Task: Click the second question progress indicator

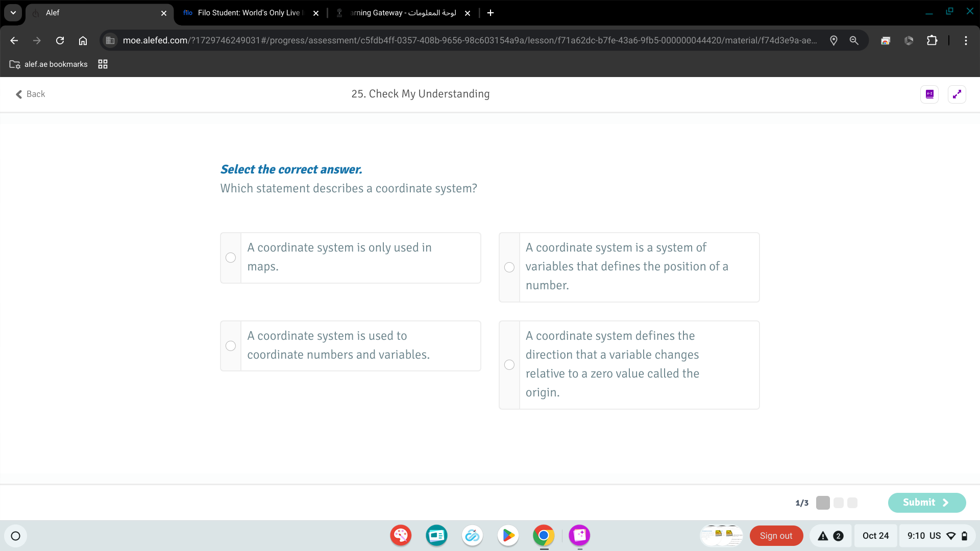Action: pos(839,503)
